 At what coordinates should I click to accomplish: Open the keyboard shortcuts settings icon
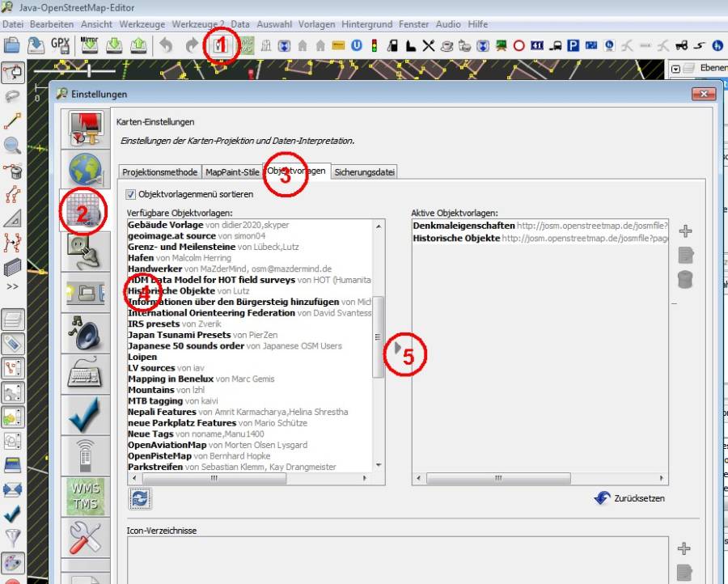click(84, 374)
